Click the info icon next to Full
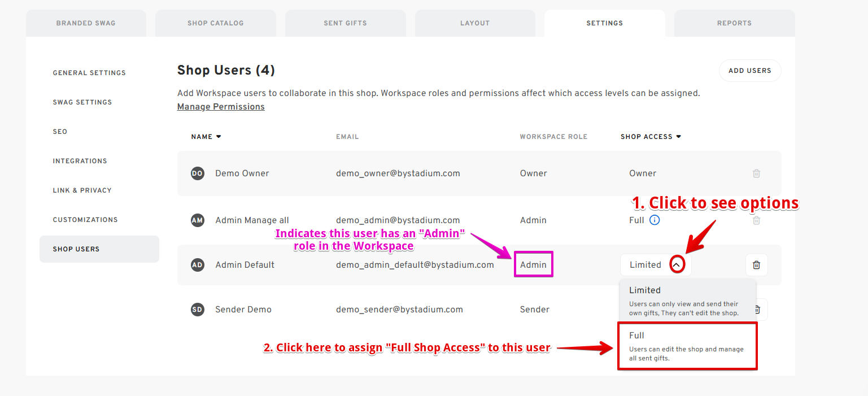 coord(654,220)
